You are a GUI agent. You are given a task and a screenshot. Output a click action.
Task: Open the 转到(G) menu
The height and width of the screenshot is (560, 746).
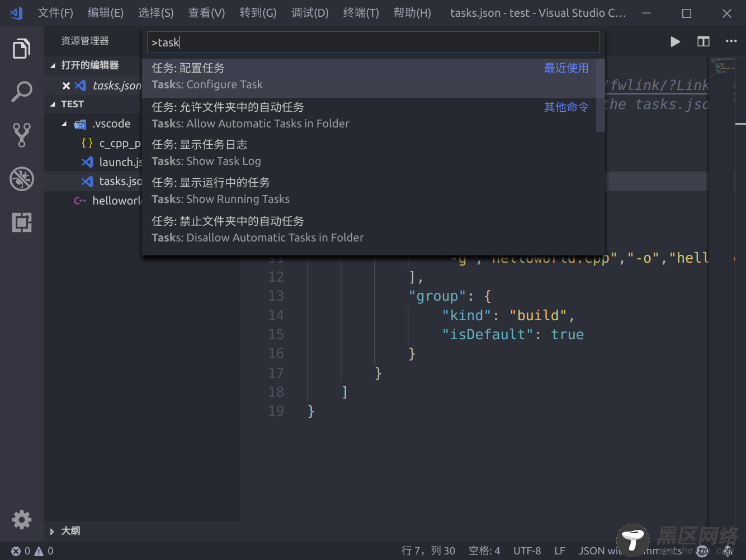coord(258,13)
